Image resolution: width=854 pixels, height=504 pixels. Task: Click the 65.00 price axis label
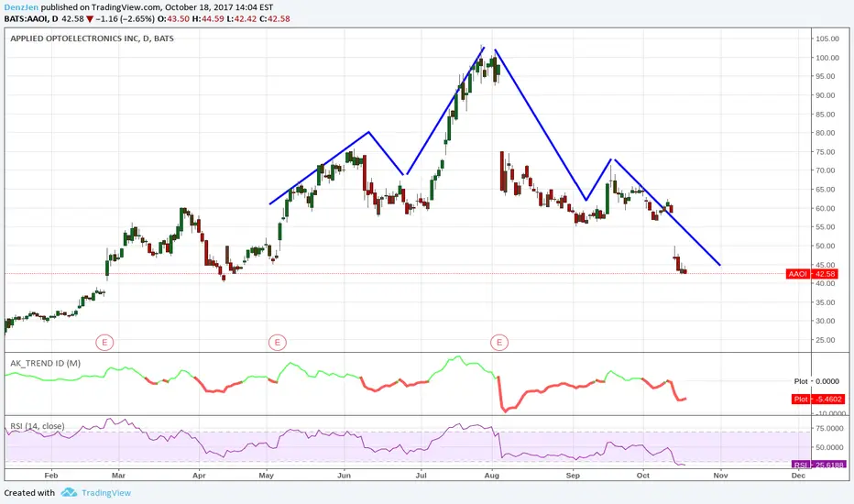pos(827,190)
